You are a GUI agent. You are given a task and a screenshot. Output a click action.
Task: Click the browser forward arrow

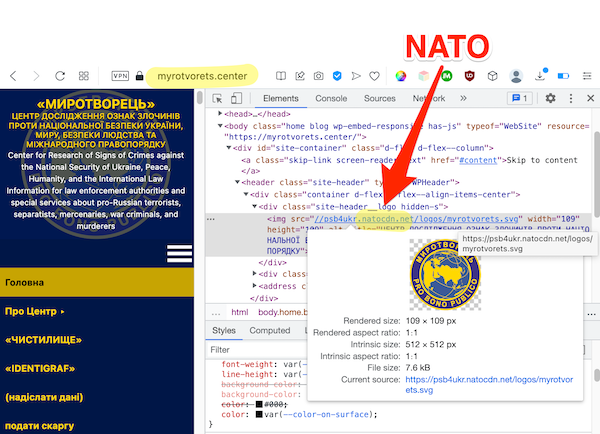click(x=36, y=76)
